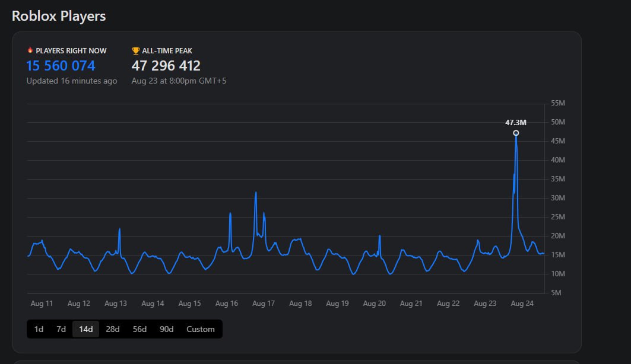Click the Aug 23 x-axis label
This screenshot has height=364, width=631.
[485, 304]
